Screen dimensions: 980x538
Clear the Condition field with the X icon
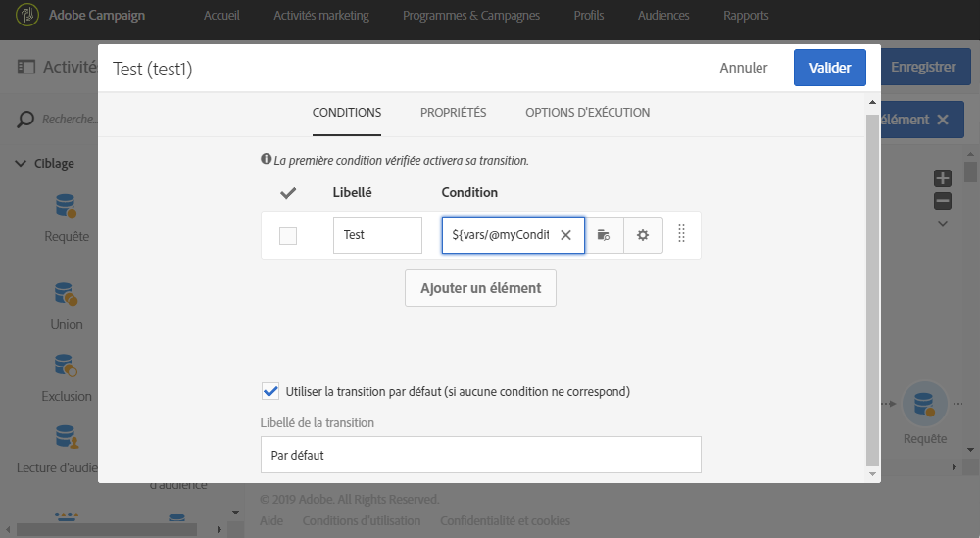click(x=565, y=235)
